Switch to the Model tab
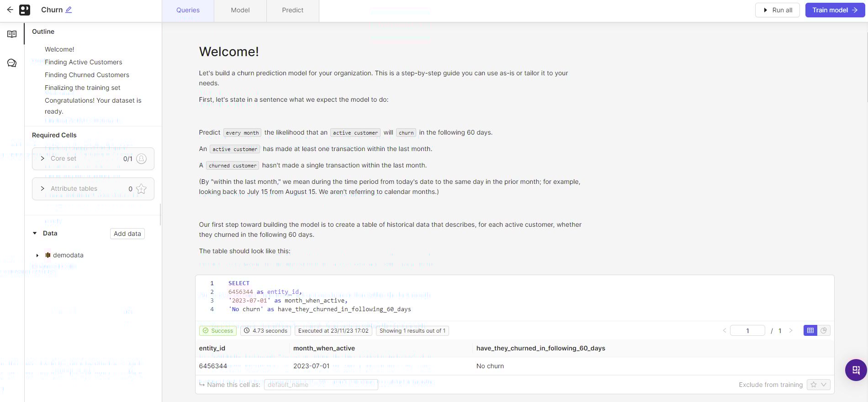This screenshot has width=868, height=402. click(x=240, y=10)
